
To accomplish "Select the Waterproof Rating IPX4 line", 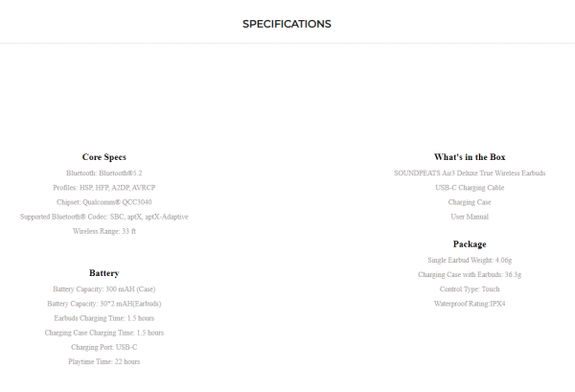I will [x=470, y=304].
